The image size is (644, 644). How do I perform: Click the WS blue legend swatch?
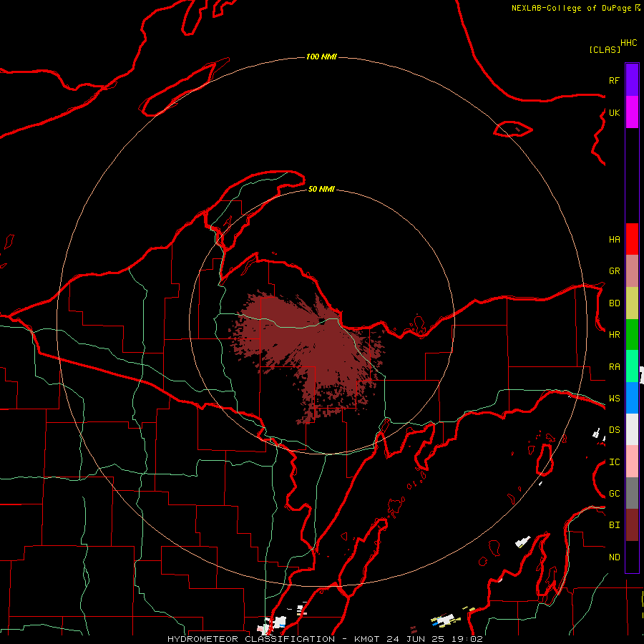632,398
